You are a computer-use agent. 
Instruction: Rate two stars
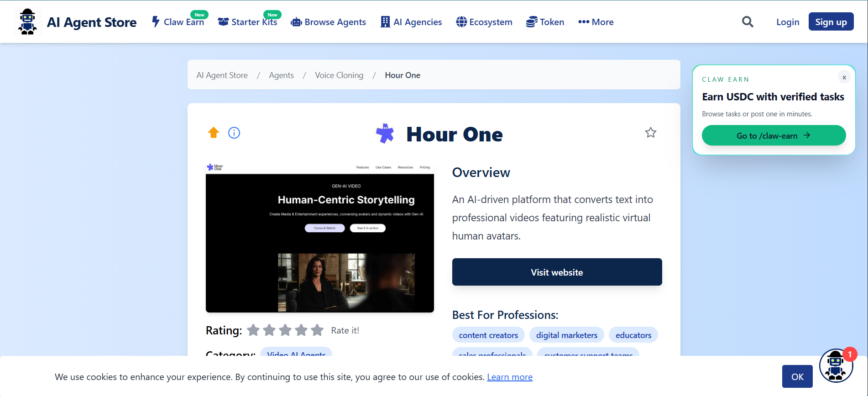pyautogui.click(x=269, y=330)
